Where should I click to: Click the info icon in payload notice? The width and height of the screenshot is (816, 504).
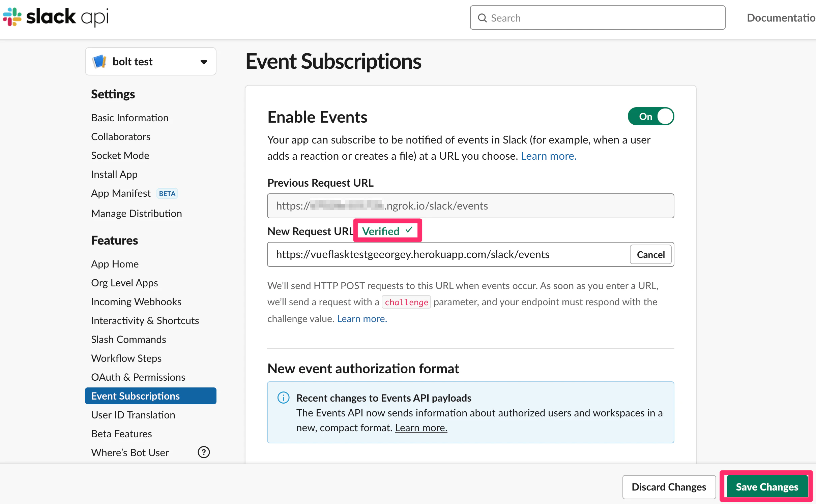tap(283, 398)
